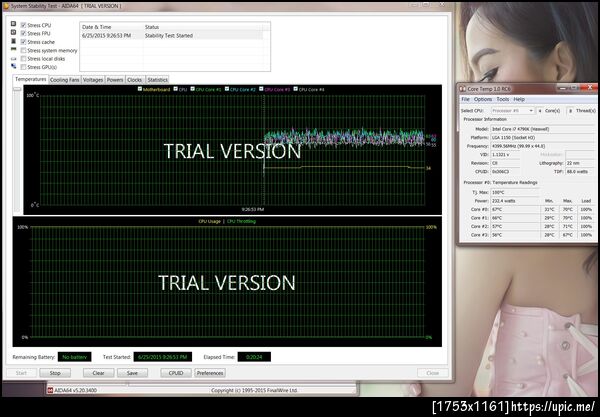Click the Frequency field in Core Temp
The height and width of the screenshot is (417, 600).
(x=543, y=146)
